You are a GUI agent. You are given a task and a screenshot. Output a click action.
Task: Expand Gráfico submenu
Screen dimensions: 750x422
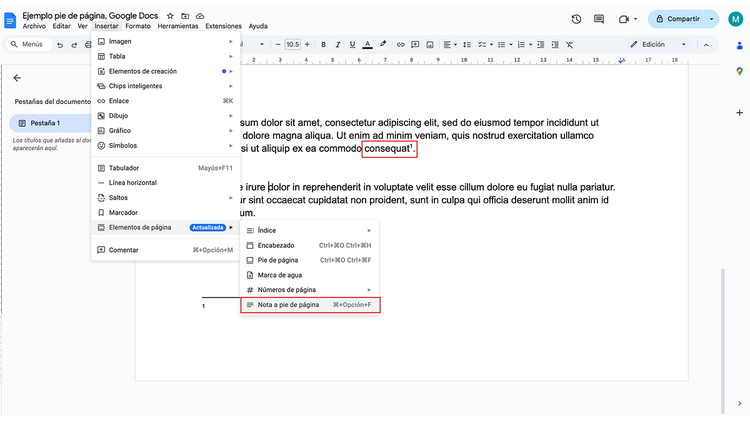(165, 131)
